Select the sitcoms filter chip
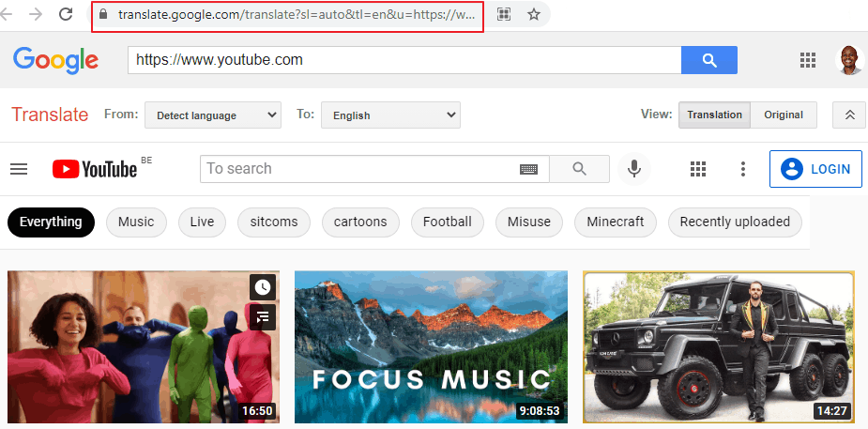 [274, 222]
